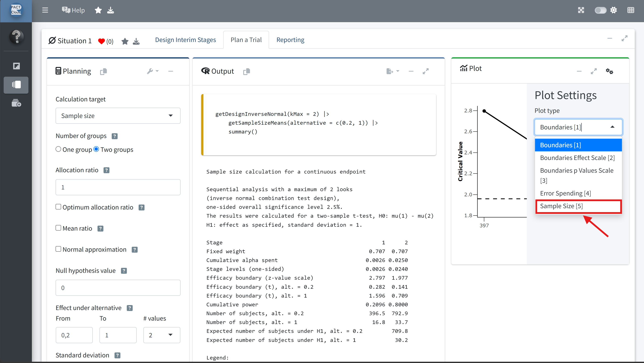Show help for Effect under alternative
The image size is (644, 363).
(x=130, y=308)
